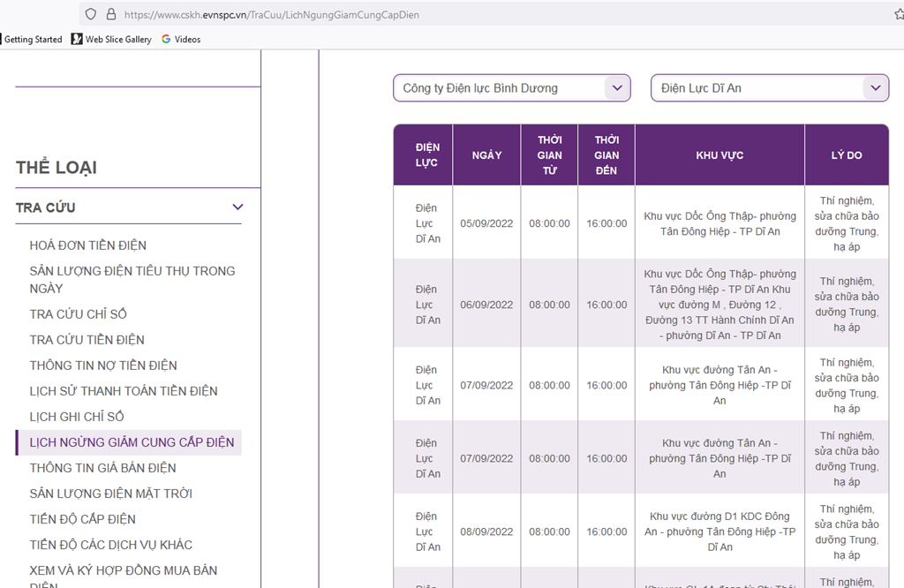Click the LÝ DO column header
The width and height of the screenshot is (904, 588).
pyautogui.click(x=847, y=155)
